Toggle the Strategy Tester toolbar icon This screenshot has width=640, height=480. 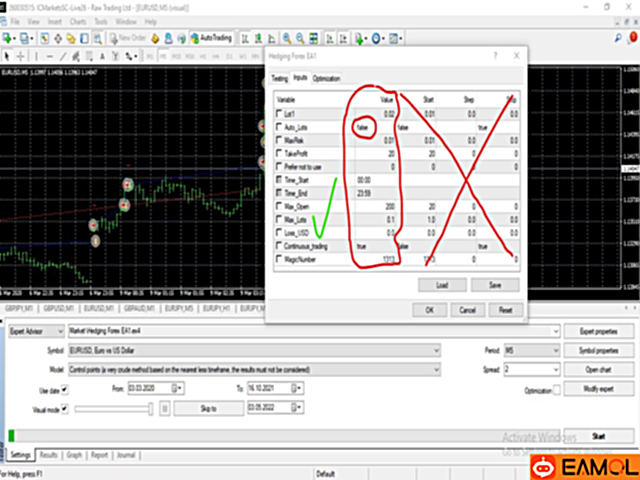click(98, 38)
